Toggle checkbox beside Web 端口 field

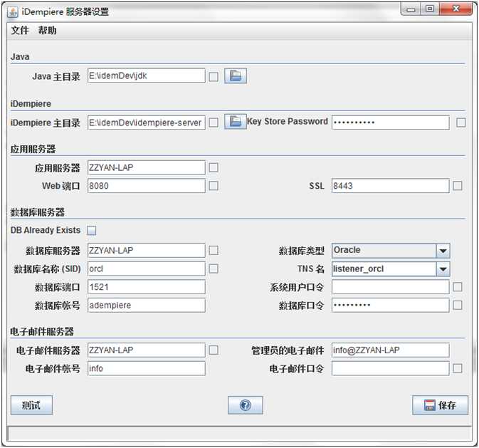(214, 186)
